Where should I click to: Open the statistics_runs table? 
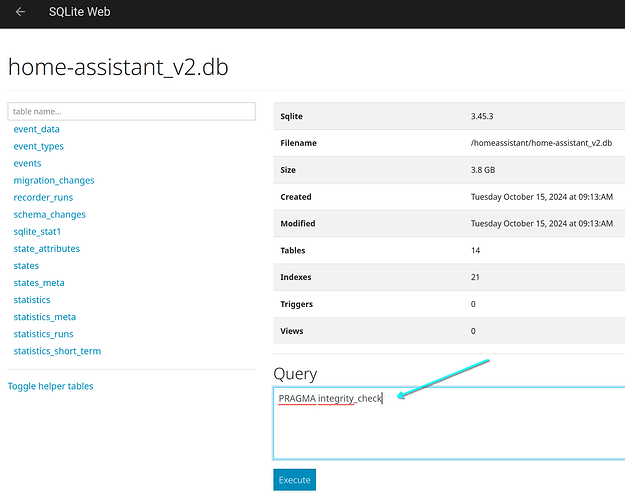(43, 334)
